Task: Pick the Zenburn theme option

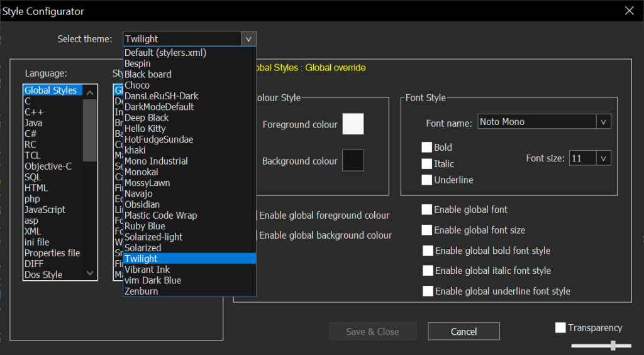Action: [x=142, y=291]
